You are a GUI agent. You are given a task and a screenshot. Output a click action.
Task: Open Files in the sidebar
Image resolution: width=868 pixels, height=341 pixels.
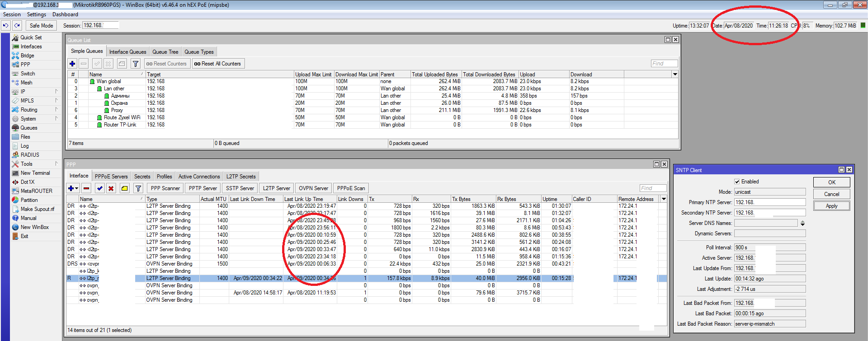point(25,137)
